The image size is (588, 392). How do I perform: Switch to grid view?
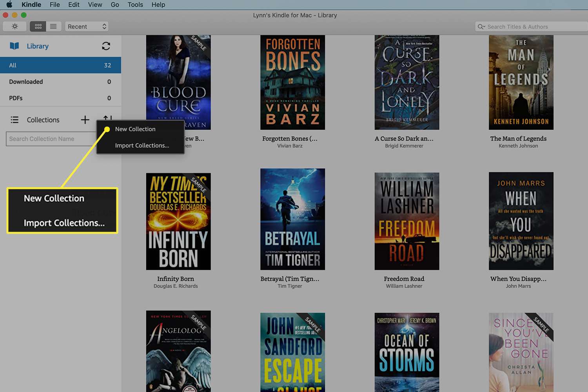38,26
